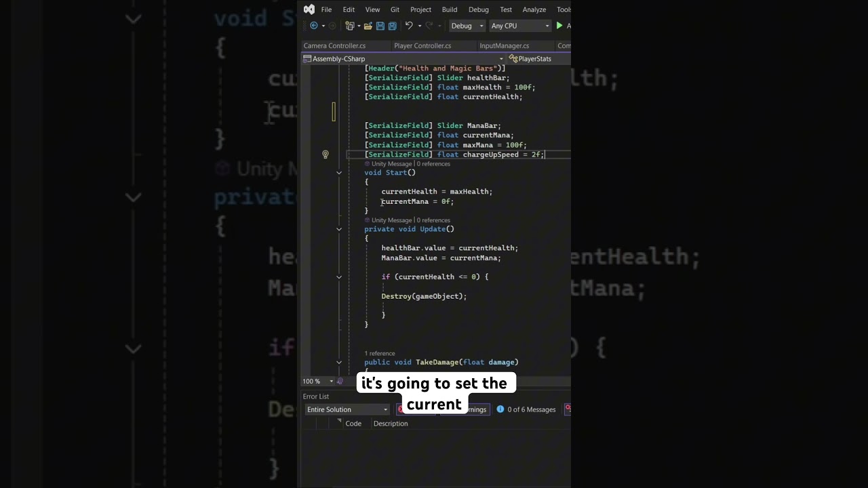The image size is (868, 488).
Task: Start debugging with the green play button
Action: (559, 26)
